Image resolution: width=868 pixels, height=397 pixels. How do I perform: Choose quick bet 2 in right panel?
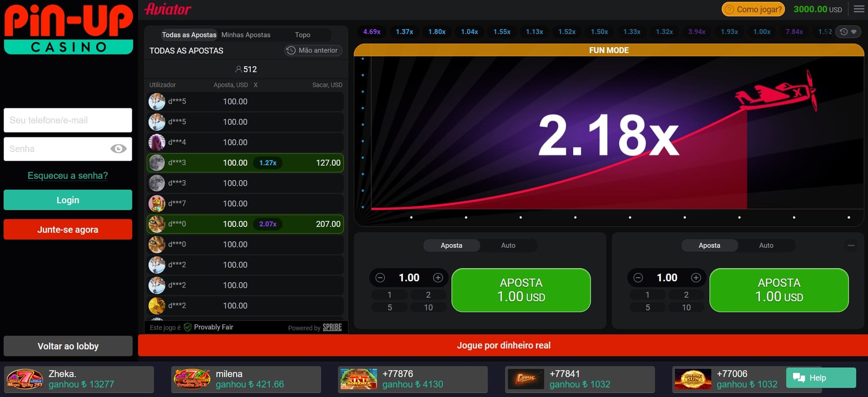click(686, 295)
